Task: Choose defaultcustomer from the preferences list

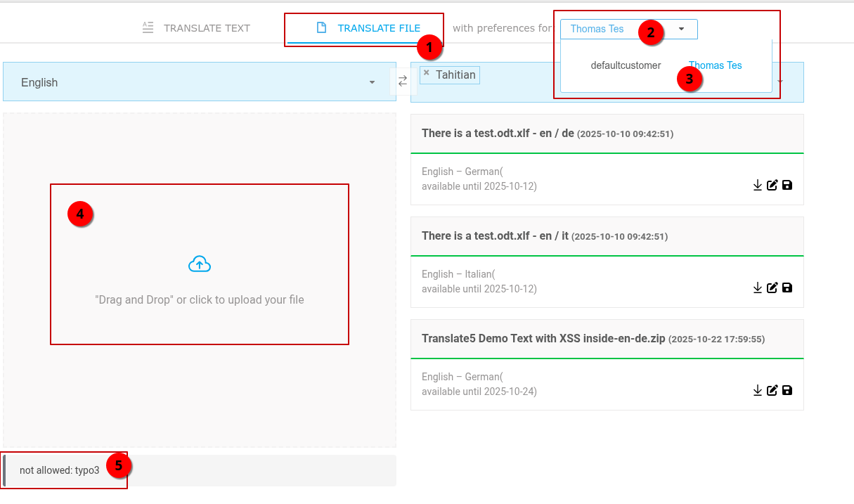Action: click(626, 65)
